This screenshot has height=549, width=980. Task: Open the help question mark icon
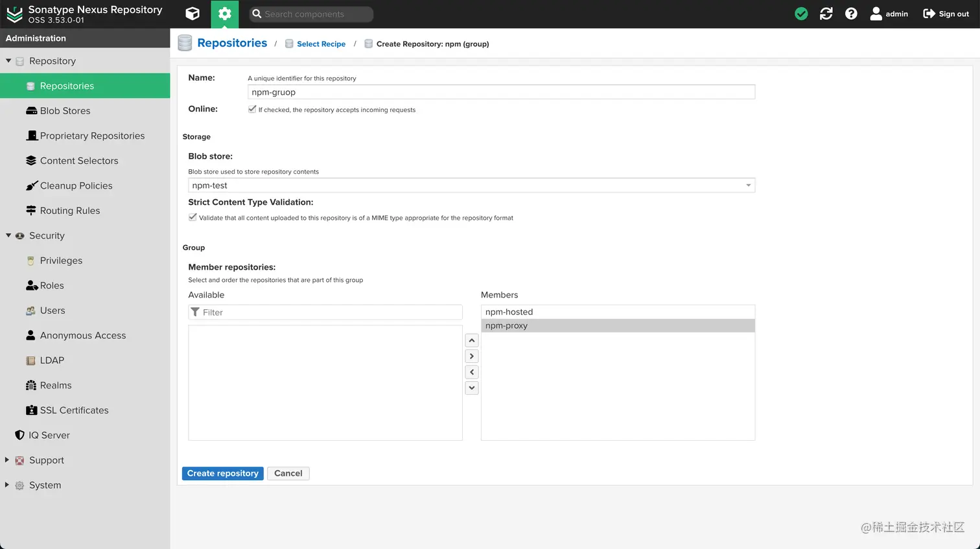tap(851, 14)
